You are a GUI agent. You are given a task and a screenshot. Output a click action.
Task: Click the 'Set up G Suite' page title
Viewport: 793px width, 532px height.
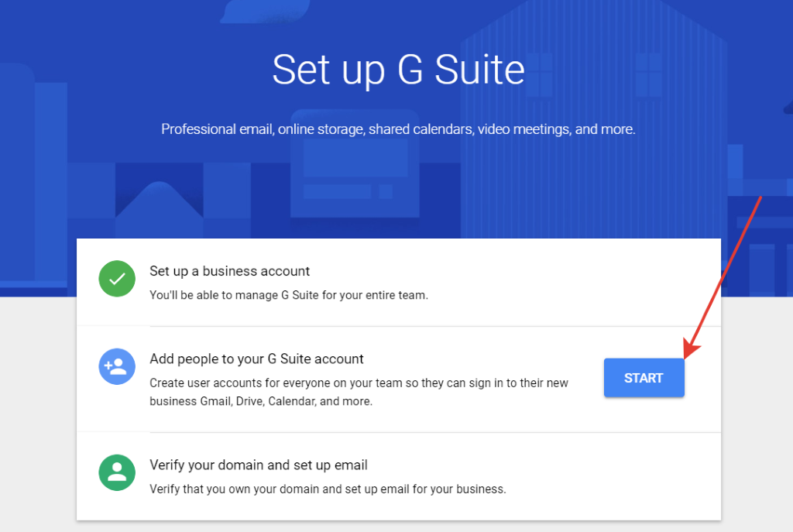point(399,70)
